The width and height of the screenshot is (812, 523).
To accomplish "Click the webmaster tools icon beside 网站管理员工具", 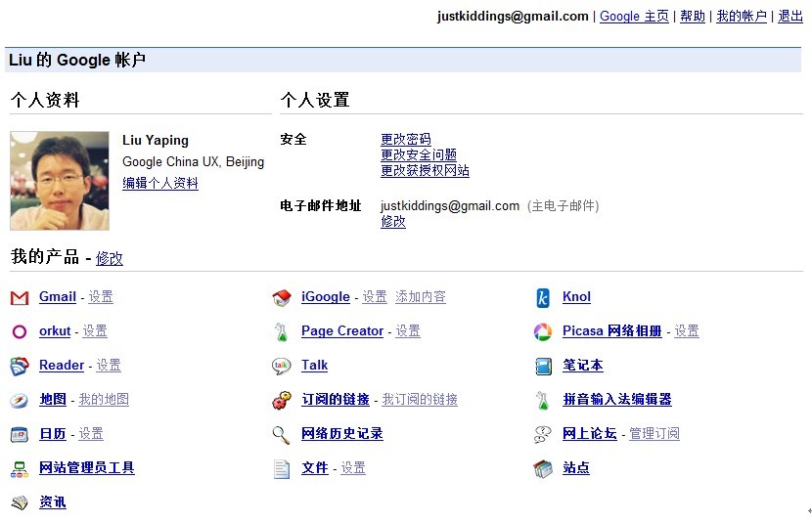I will pos(20,469).
